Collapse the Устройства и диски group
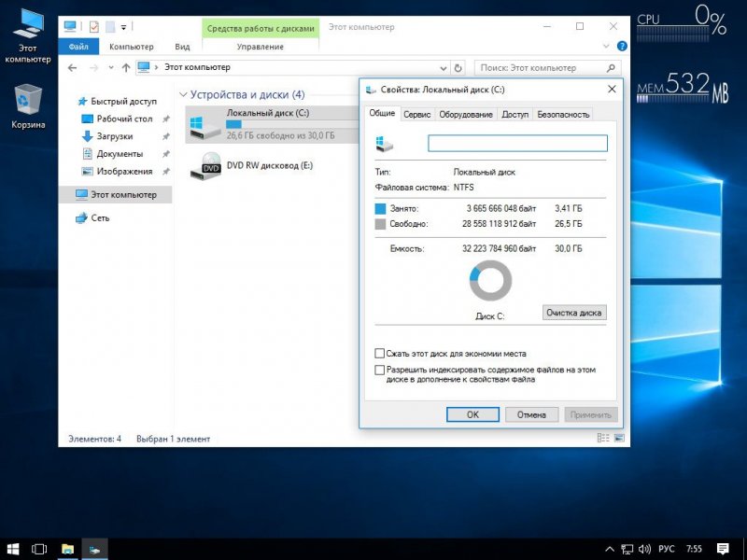 [183, 95]
